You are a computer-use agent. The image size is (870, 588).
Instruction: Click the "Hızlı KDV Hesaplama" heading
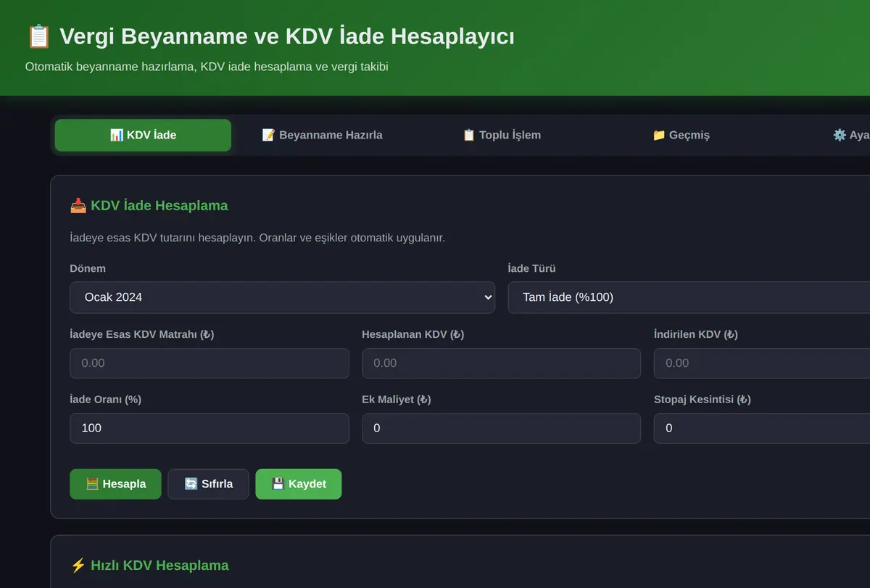[159, 566]
